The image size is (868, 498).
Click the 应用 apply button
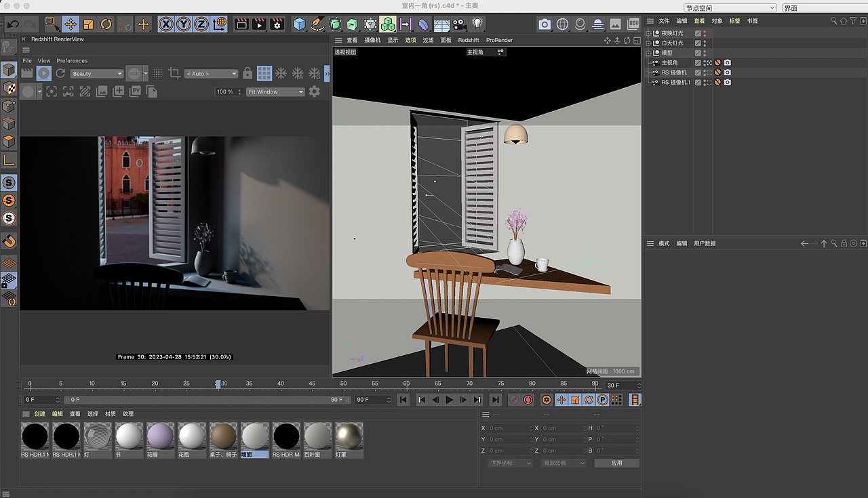(x=616, y=463)
